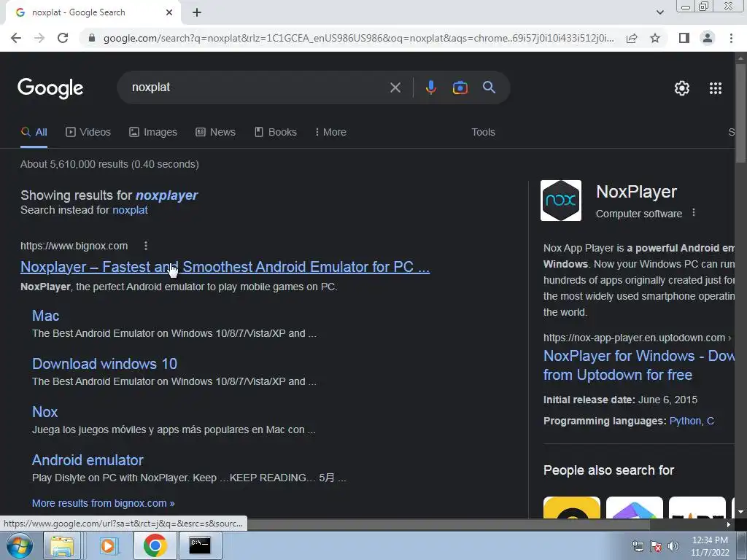Open the Windows Start menu
Image resolution: width=747 pixels, height=560 pixels.
coord(19,545)
